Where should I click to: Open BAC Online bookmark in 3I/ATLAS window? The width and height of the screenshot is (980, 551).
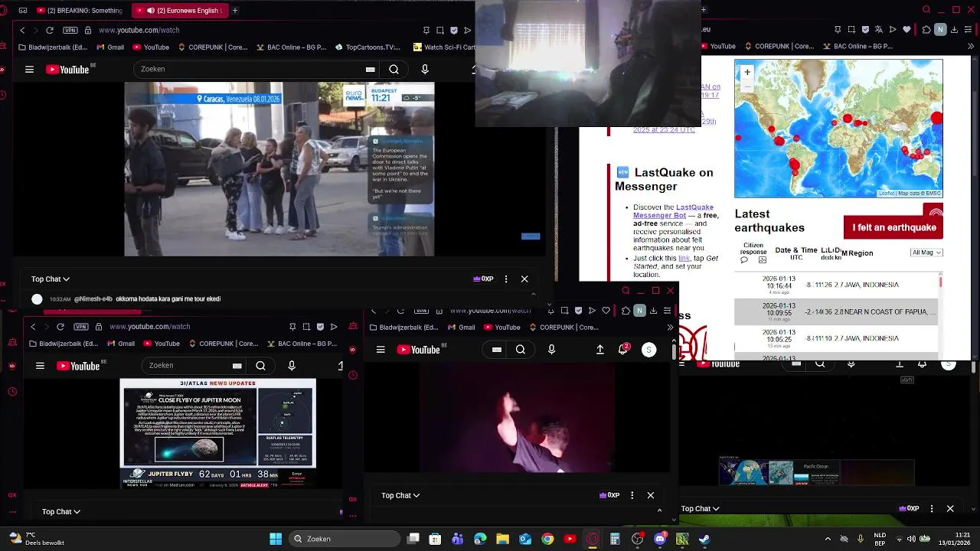coord(302,344)
